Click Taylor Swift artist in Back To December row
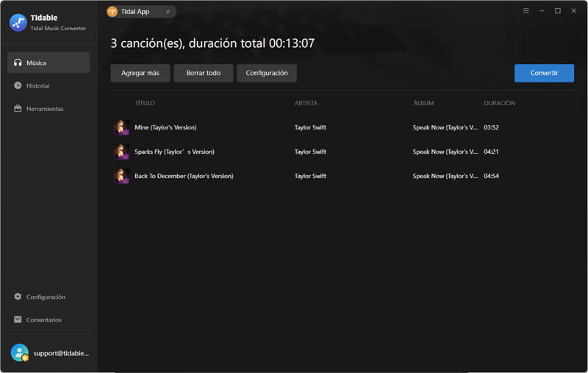588x373 pixels. pyautogui.click(x=310, y=176)
